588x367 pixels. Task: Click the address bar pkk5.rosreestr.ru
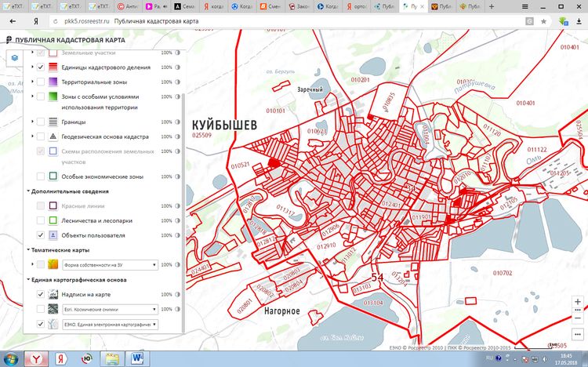(x=86, y=21)
